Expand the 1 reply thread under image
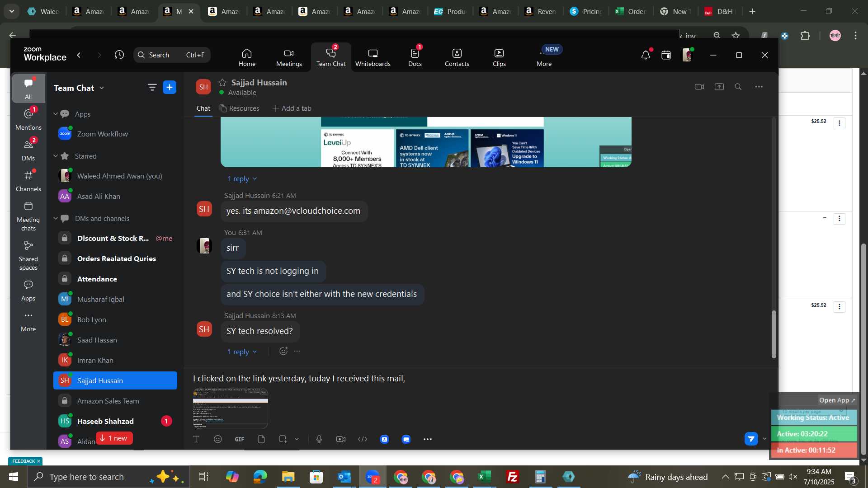 (x=242, y=179)
